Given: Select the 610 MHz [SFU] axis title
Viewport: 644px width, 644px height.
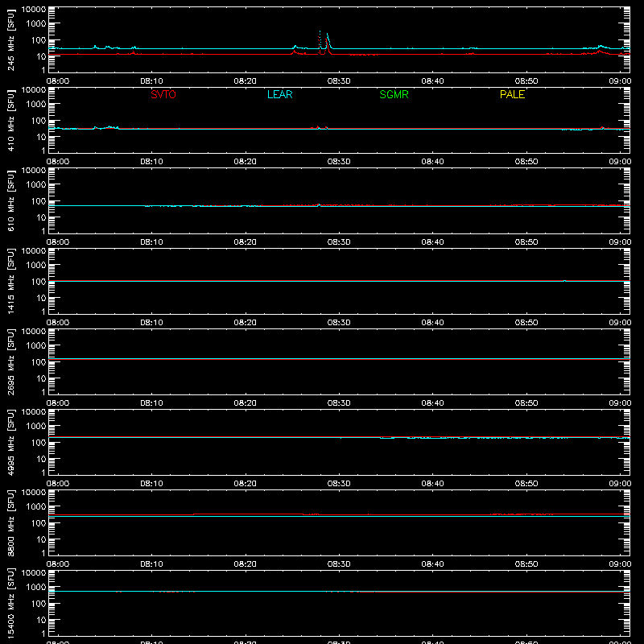Looking at the screenshot, I should [x=10, y=200].
